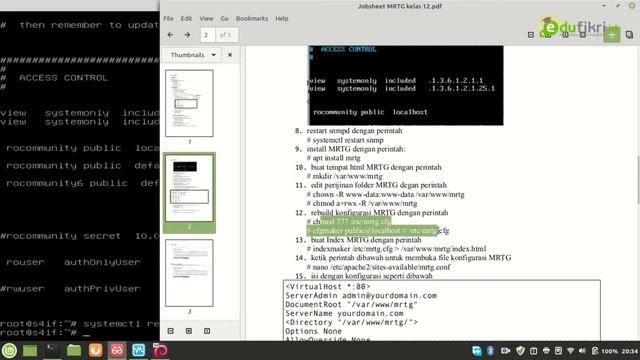Click 'DocumentRoot "/var/www/mrtg"' config line

(x=351, y=304)
